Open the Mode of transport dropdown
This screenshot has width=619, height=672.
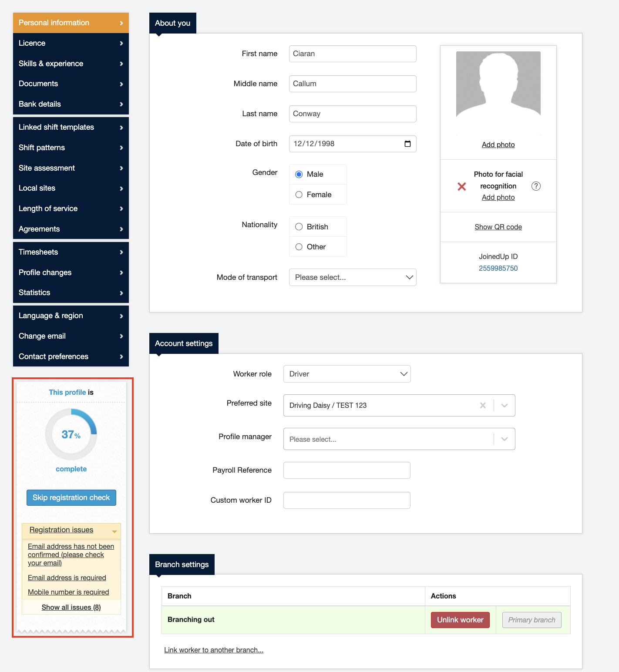(x=352, y=277)
